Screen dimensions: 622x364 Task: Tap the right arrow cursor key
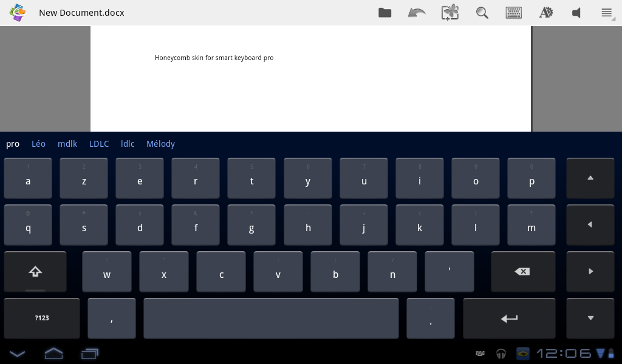[x=590, y=272]
